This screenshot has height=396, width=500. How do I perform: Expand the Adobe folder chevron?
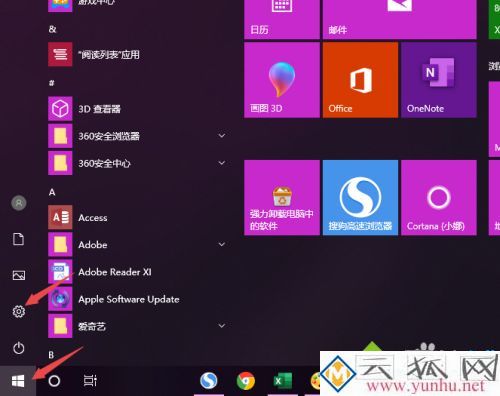[222, 244]
